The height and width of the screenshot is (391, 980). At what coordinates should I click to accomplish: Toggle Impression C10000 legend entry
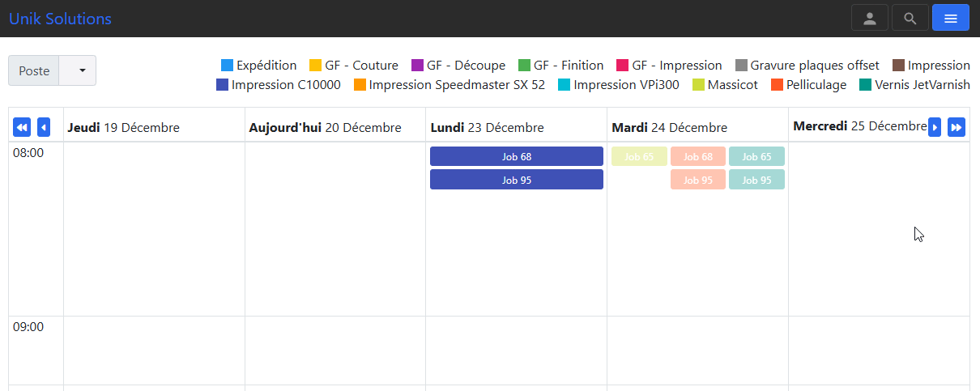[278, 84]
